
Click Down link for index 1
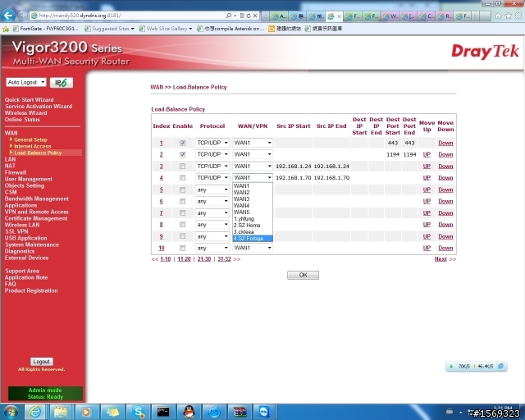445,143
